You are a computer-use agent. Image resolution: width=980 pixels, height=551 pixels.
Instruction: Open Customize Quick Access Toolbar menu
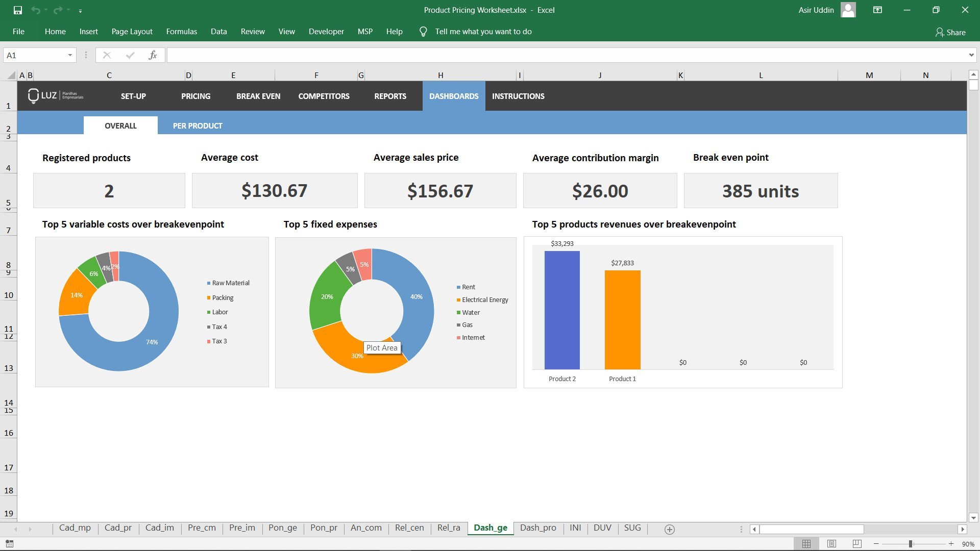(80, 10)
